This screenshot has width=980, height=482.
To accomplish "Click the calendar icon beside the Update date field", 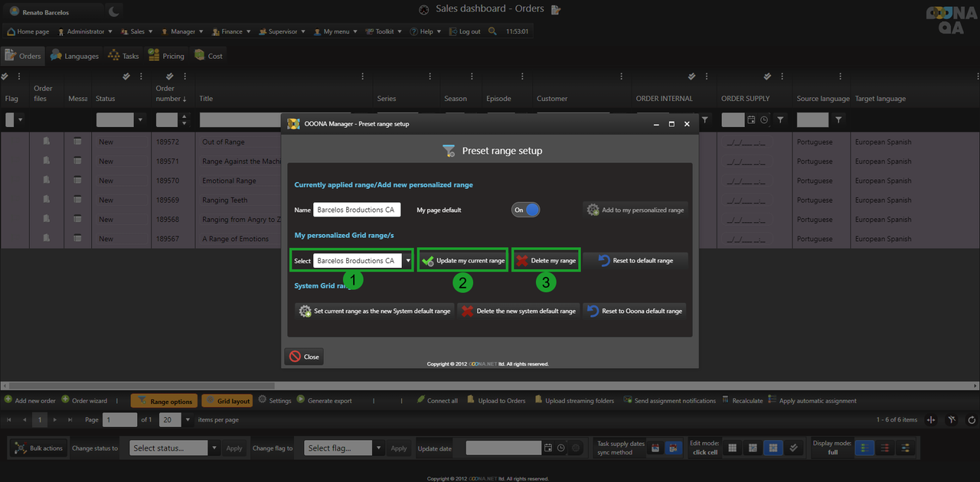I will point(547,448).
